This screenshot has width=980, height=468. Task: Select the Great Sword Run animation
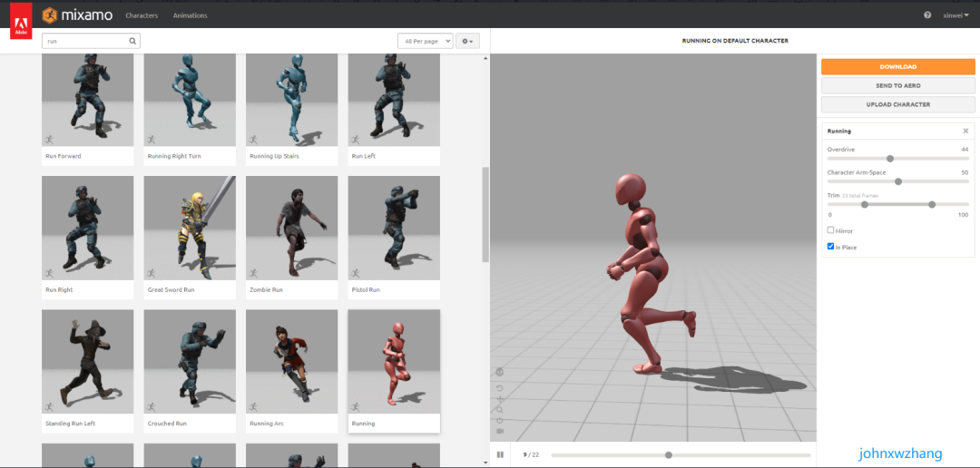pos(190,228)
